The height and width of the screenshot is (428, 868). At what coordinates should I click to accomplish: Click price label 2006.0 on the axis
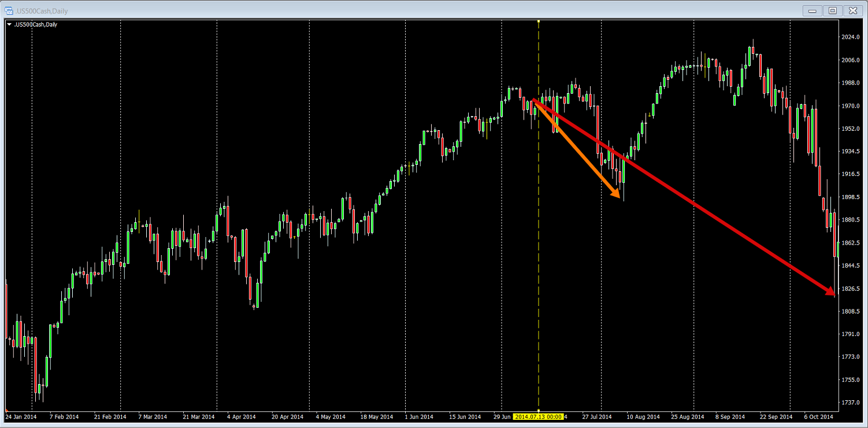click(x=850, y=60)
